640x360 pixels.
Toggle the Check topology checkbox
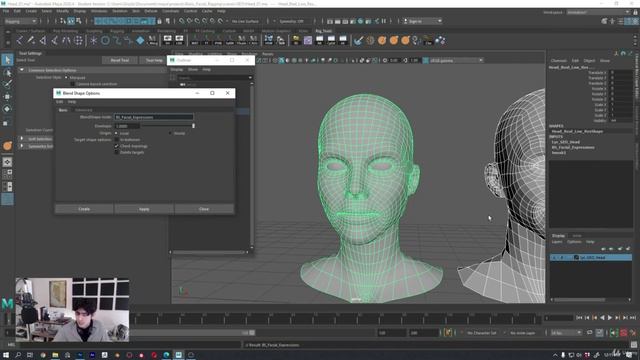tap(116, 146)
